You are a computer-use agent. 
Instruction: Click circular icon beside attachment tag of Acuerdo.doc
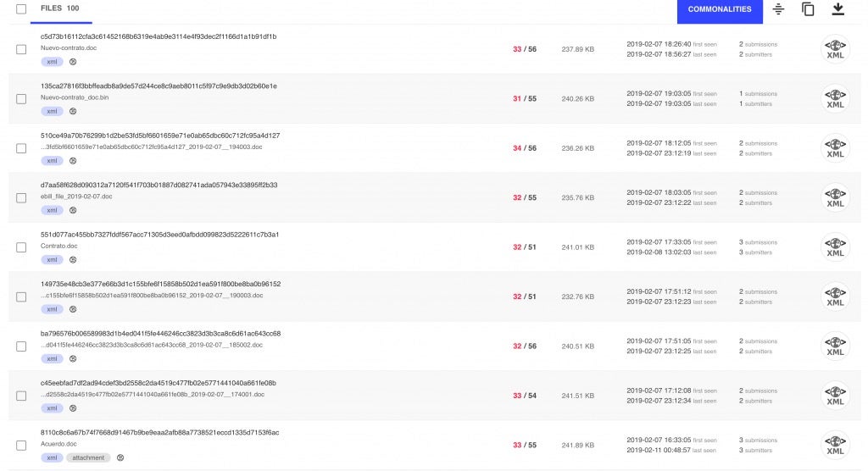(x=120, y=457)
